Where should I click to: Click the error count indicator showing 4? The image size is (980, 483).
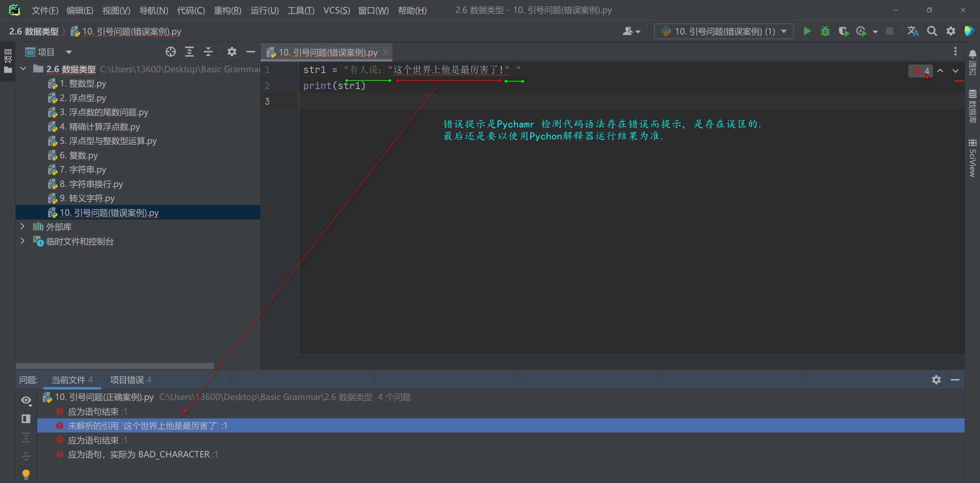pyautogui.click(x=921, y=71)
